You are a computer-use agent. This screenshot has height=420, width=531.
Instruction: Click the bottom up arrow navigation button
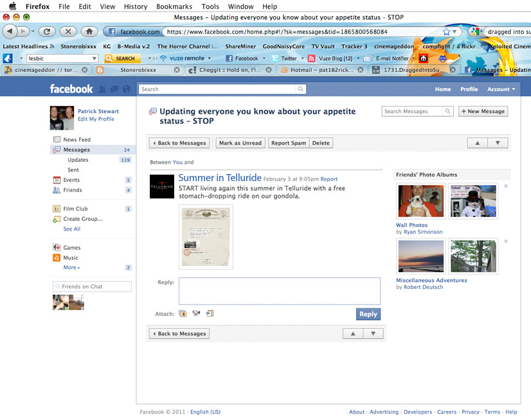353,333
